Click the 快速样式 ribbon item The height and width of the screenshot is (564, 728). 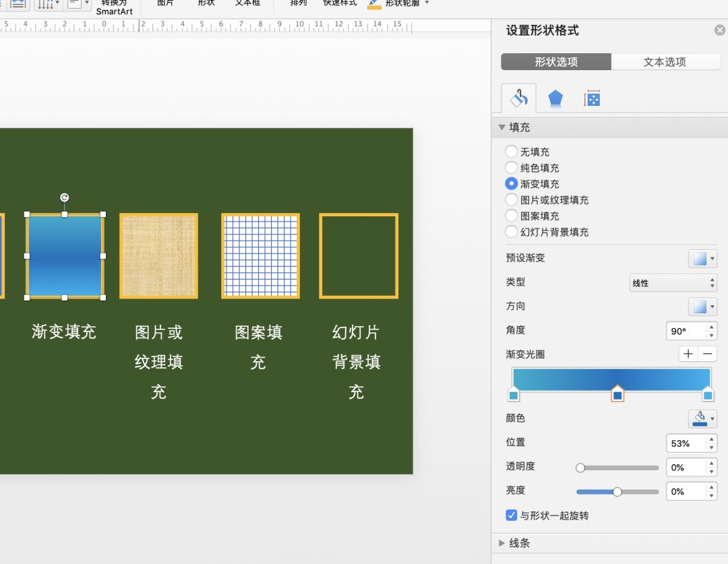point(340,3)
